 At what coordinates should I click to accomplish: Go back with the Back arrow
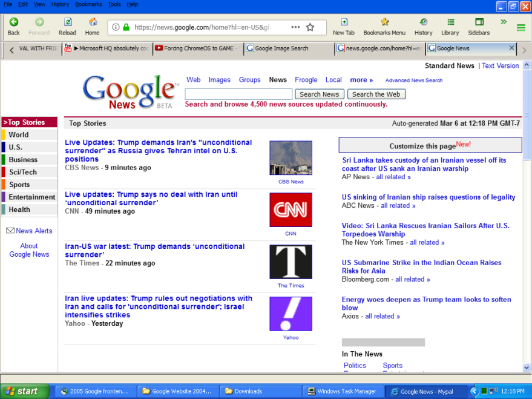13,22
